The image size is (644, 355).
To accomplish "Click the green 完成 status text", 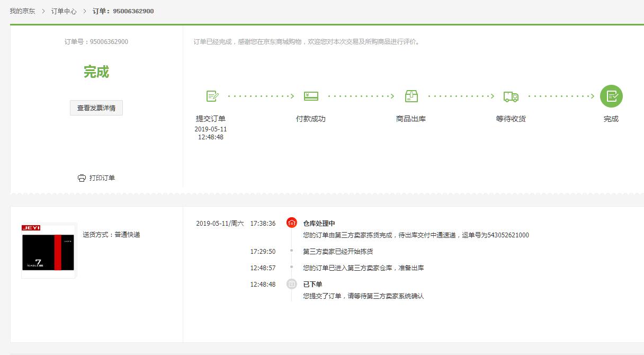I will click(x=96, y=72).
